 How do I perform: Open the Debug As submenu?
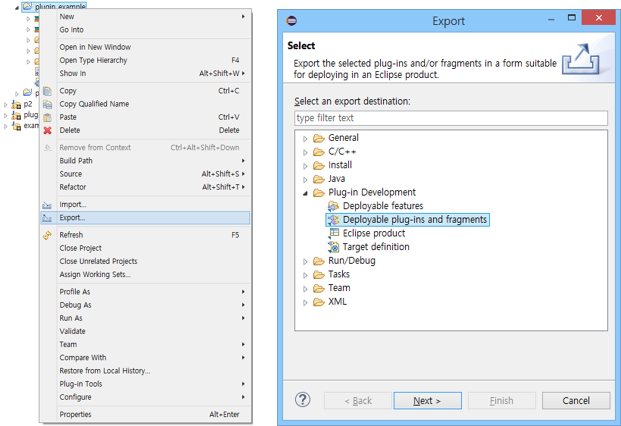(145, 305)
